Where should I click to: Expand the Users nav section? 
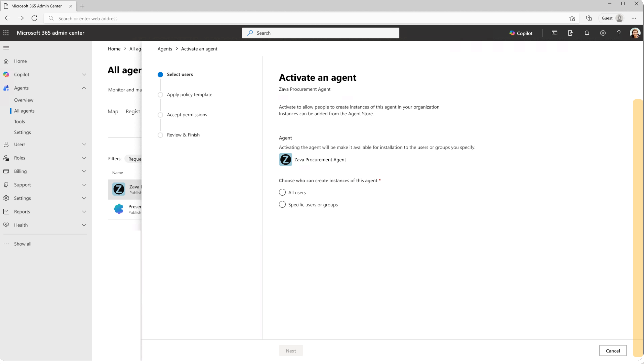point(84,145)
